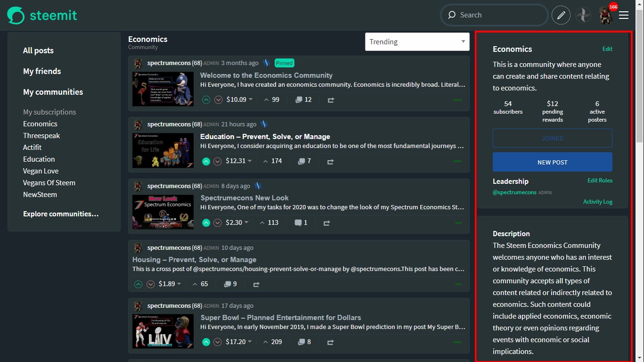This screenshot has height=362, width=644.
Task: Open the Activity Log link
Action: click(x=598, y=201)
